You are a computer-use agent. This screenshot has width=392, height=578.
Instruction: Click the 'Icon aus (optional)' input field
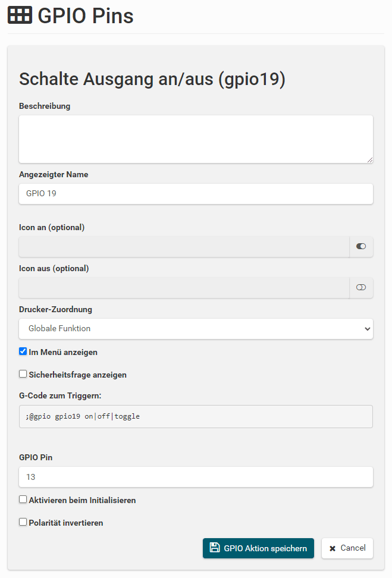[x=184, y=288]
